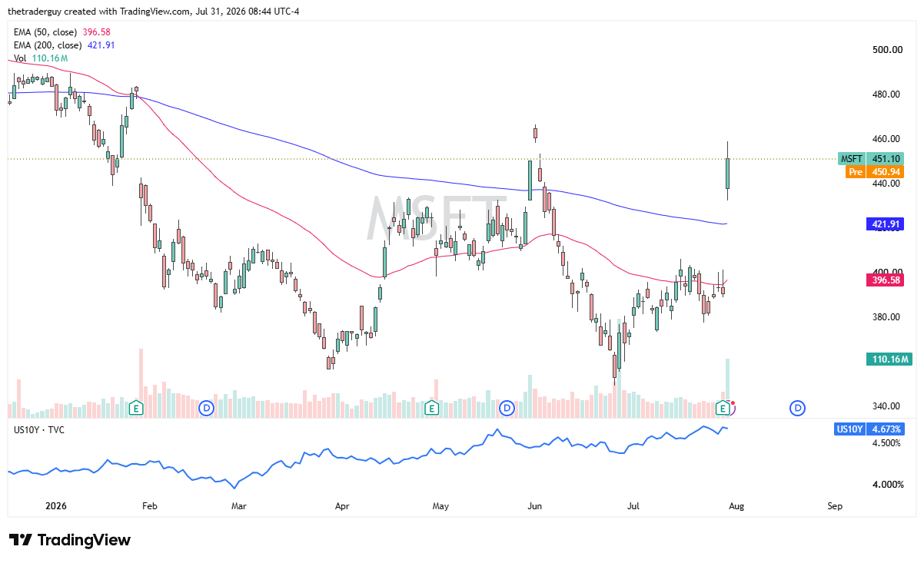924x563 pixels.
Task: Open the late-July earnings E marker
Action: (723, 408)
